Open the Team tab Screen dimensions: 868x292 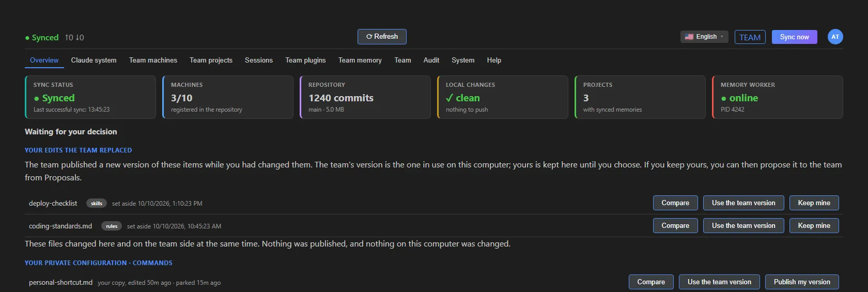pyautogui.click(x=402, y=60)
